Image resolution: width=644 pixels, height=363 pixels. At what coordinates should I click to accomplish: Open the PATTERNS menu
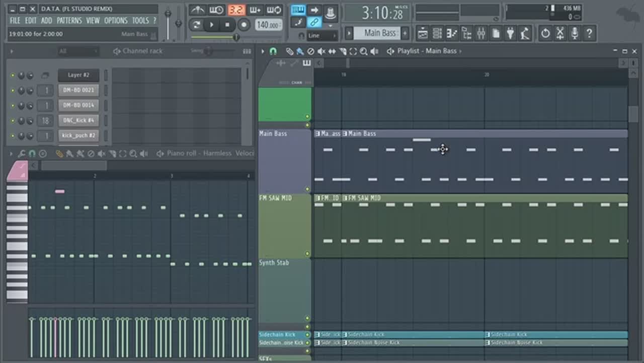[x=69, y=21]
